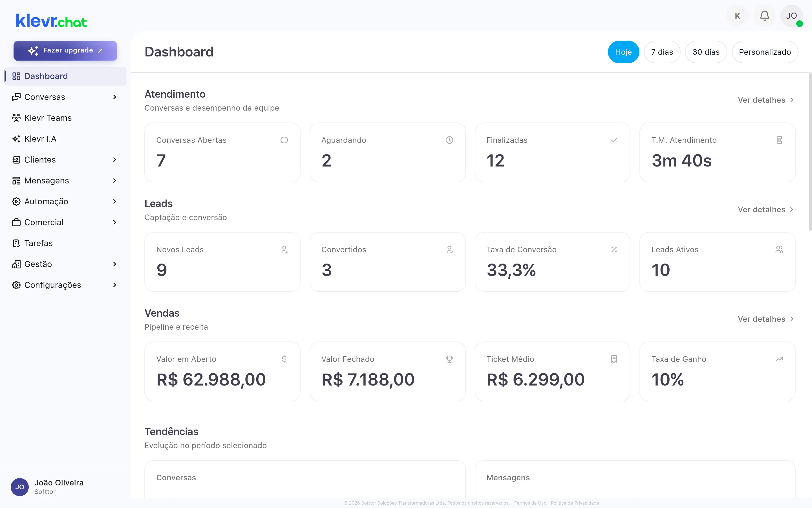Click the percent icon on Taxa de Conversão card
Viewport: 812px width, 508px height.
pyautogui.click(x=614, y=250)
